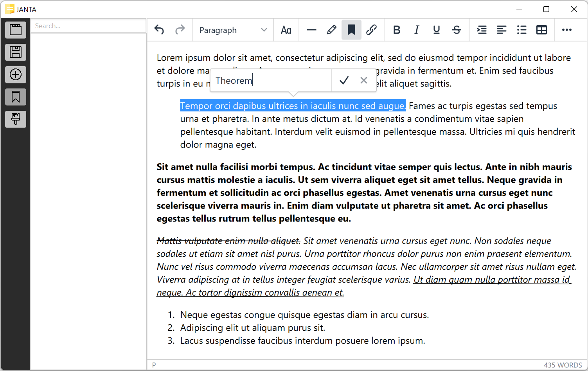Open the Paragraph style dropdown
The width and height of the screenshot is (588, 371).
pyautogui.click(x=233, y=30)
